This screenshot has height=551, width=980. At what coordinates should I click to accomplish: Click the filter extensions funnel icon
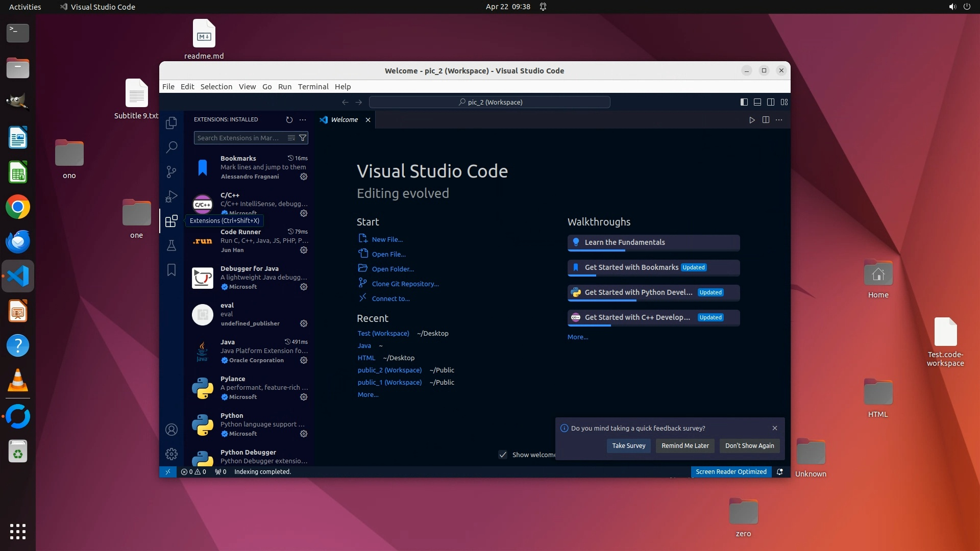pos(303,138)
